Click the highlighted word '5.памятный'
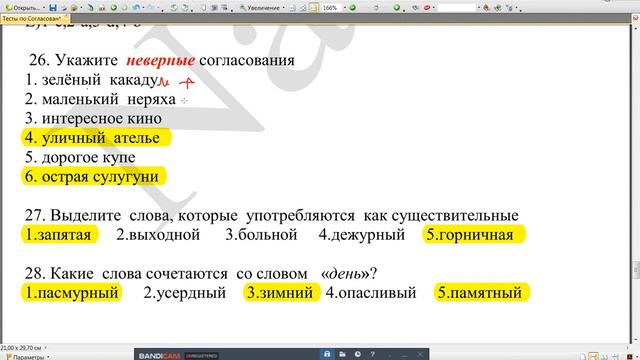The image size is (640, 360). pyautogui.click(x=481, y=293)
